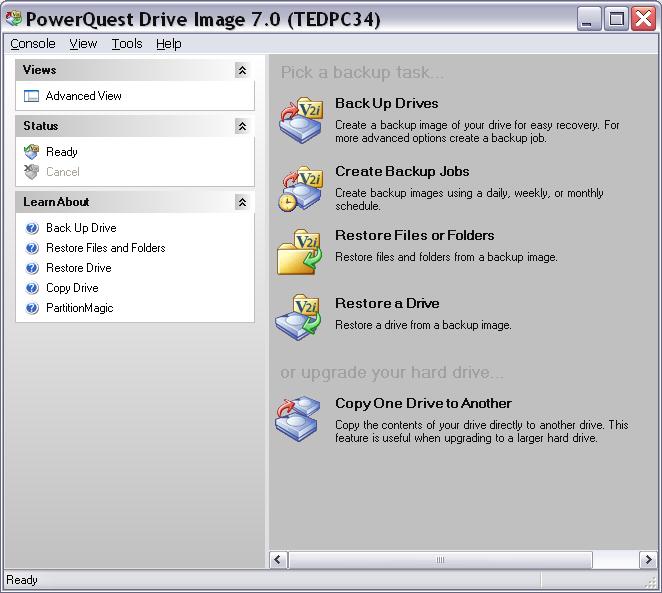
Task: Minimize the Drive Image window
Action: click(589, 19)
